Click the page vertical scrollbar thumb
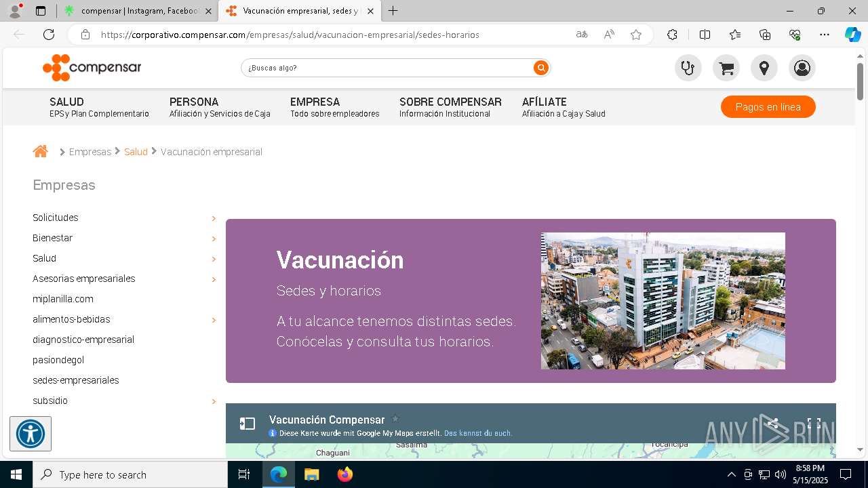 tap(860, 82)
